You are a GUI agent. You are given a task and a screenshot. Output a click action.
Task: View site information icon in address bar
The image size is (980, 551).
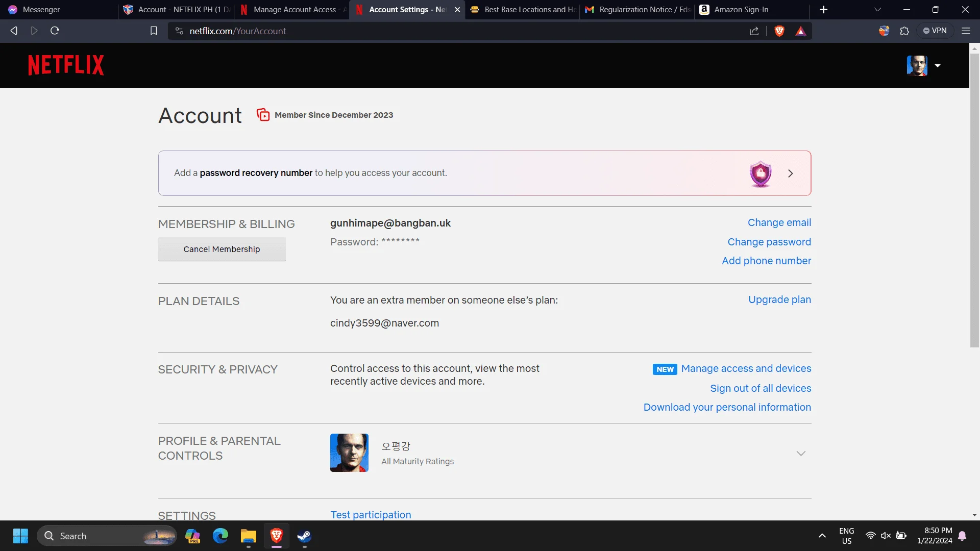[179, 31]
